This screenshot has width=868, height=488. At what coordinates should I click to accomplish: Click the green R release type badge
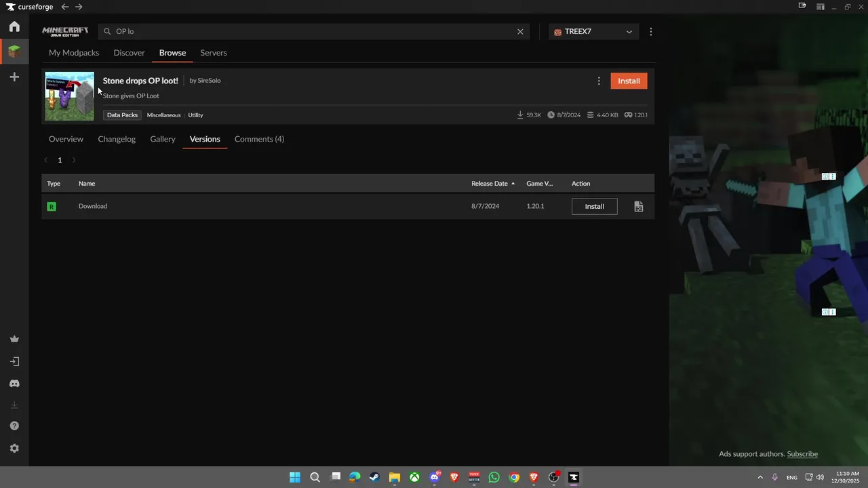coord(52,206)
